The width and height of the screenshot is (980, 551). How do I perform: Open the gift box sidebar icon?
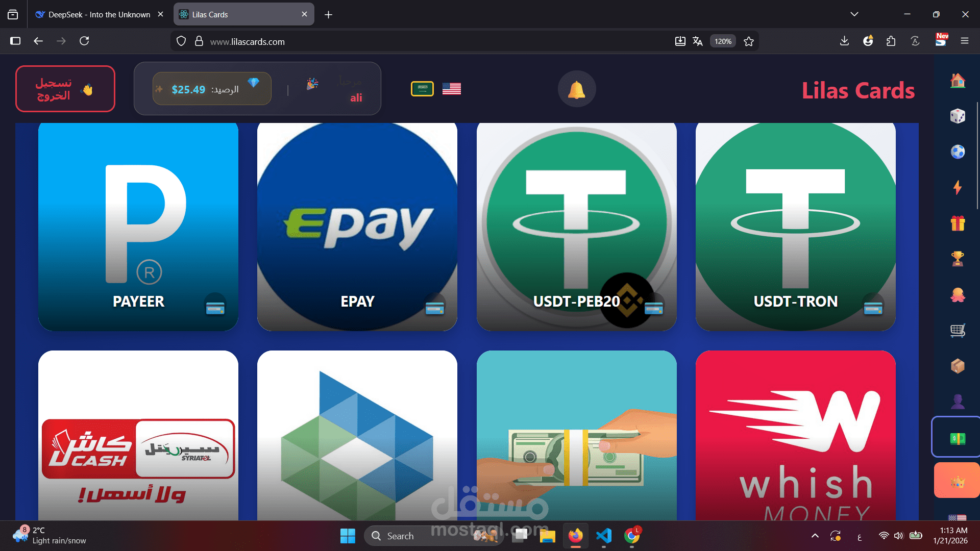pyautogui.click(x=958, y=223)
